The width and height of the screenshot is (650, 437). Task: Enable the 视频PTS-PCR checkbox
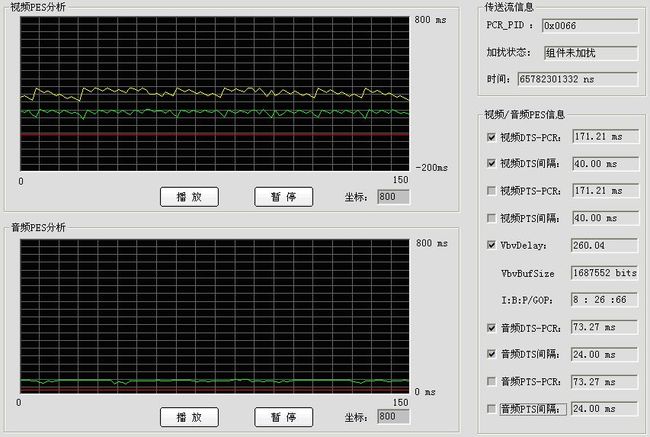tap(491, 191)
